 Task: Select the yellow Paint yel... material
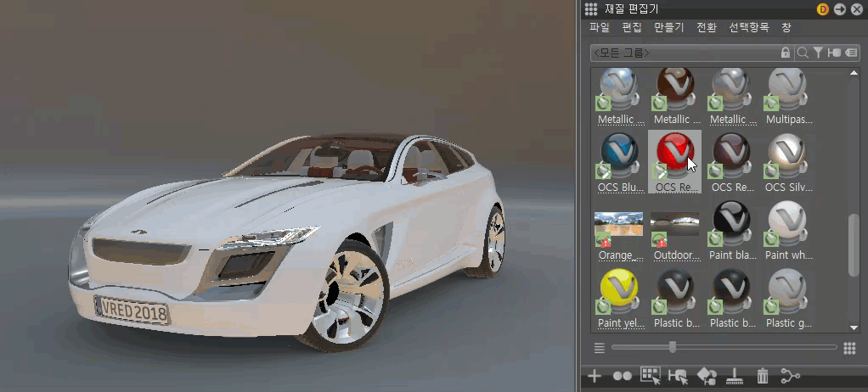point(620,298)
